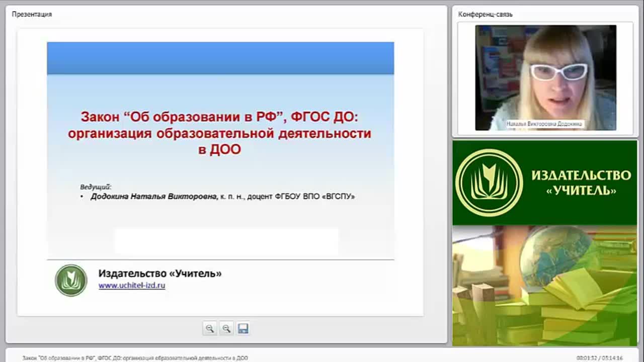Click the green Учитель logo on the slide
This screenshot has height=362, width=644.
tap(71, 280)
